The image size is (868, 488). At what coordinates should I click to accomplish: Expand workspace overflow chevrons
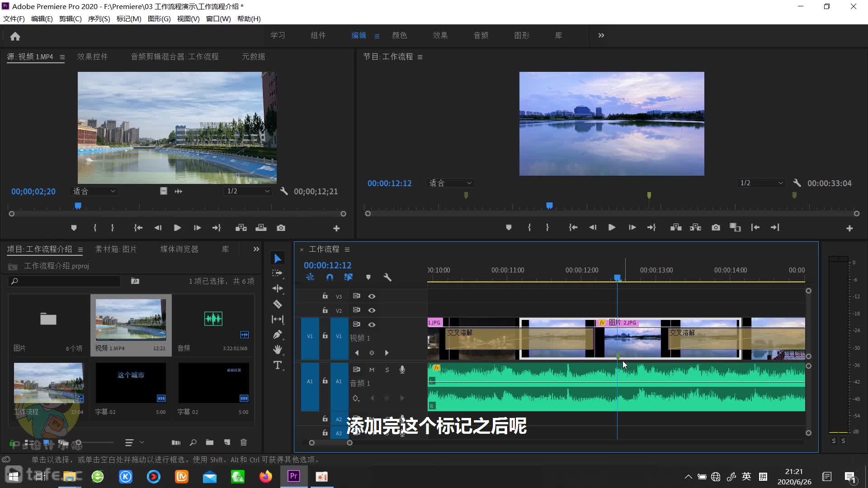[x=601, y=35]
